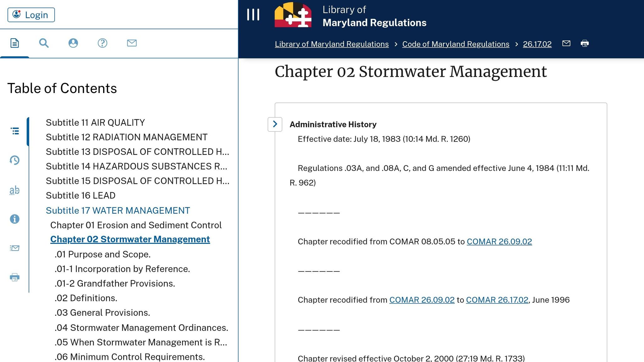Toggle sidebar with three vertical bars icon
This screenshot has height=362, width=644.
pyautogui.click(x=253, y=15)
